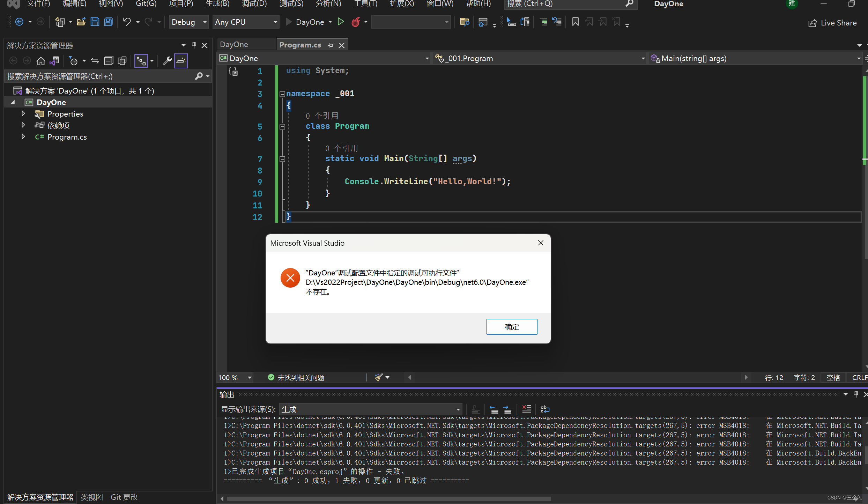868x504 pixels.
Task: Open the 调试(D) menu
Action: (x=254, y=4)
